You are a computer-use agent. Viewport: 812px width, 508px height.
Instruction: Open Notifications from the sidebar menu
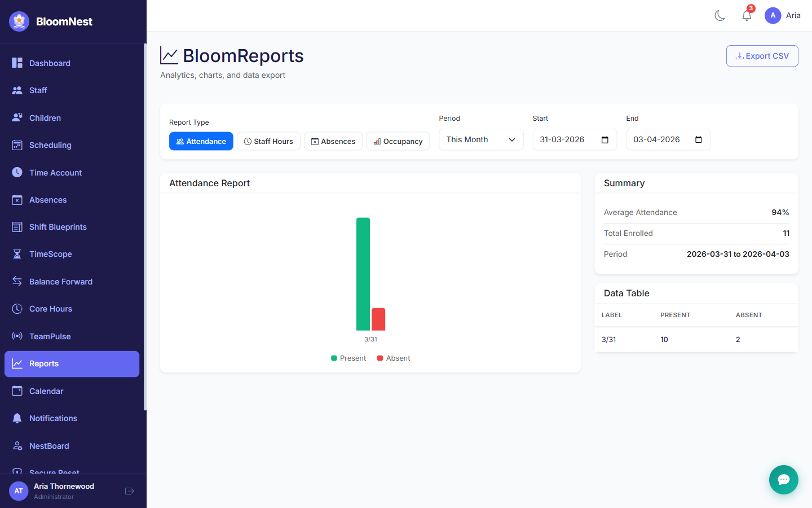coord(53,418)
